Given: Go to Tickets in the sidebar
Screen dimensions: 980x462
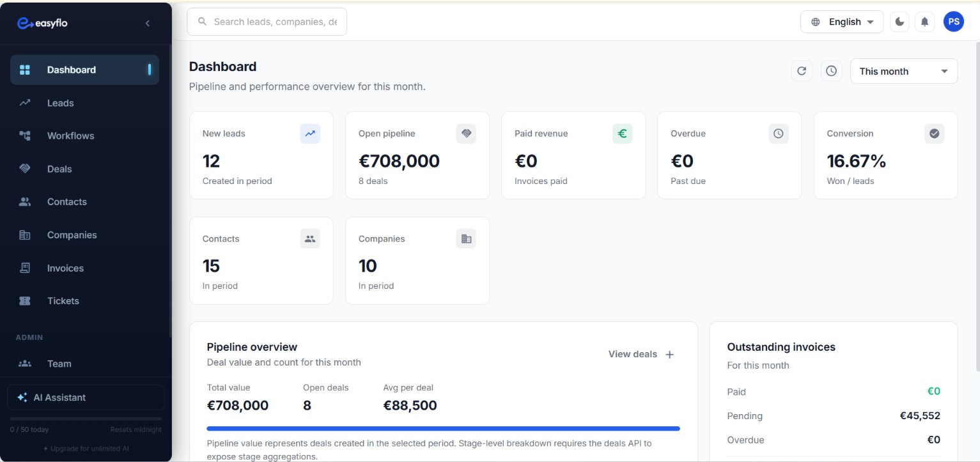Looking at the screenshot, I should (x=84, y=301).
